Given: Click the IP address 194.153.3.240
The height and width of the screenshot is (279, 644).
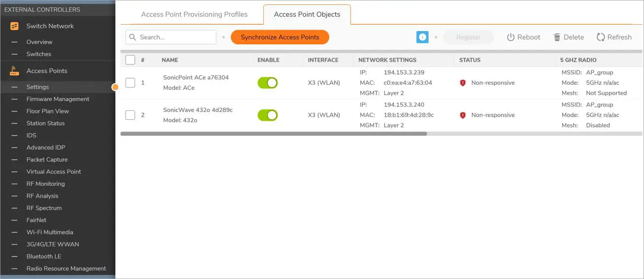Looking at the screenshot, I should coord(404,105).
